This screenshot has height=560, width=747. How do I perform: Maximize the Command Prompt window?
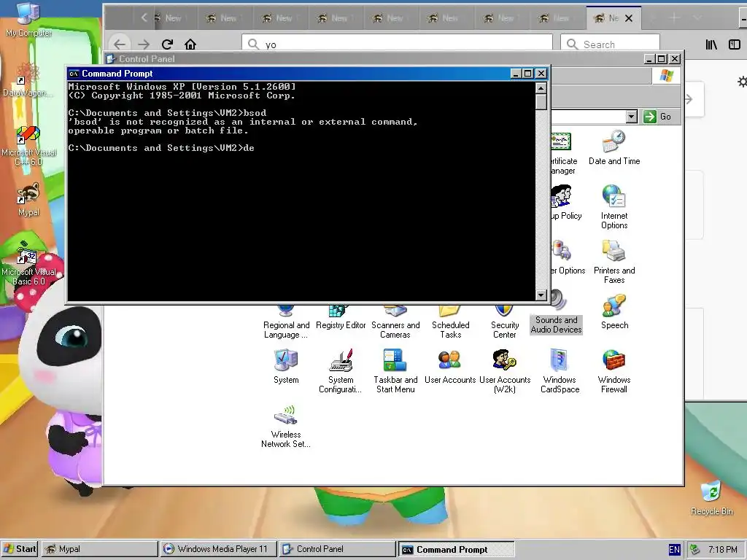click(x=528, y=74)
